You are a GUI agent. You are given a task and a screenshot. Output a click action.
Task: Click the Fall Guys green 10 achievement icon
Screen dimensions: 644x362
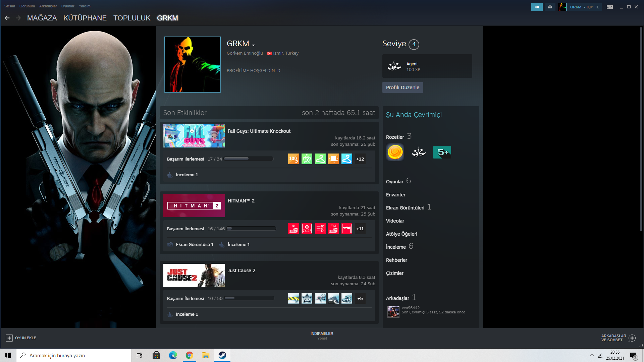307,159
